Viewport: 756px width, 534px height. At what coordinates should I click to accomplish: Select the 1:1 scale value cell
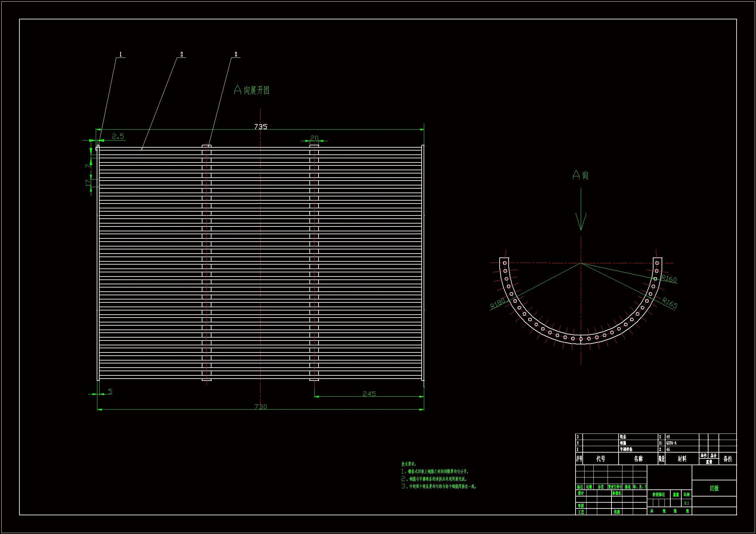686,503
